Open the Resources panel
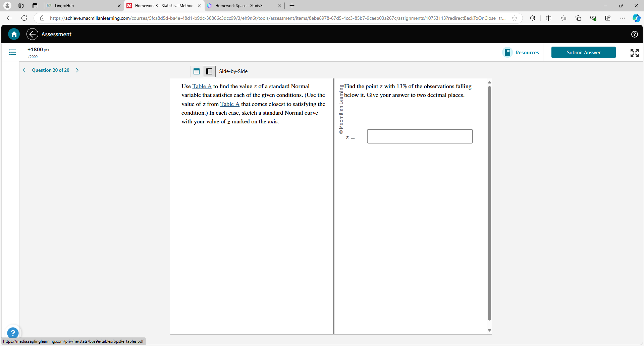 (x=521, y=53)
